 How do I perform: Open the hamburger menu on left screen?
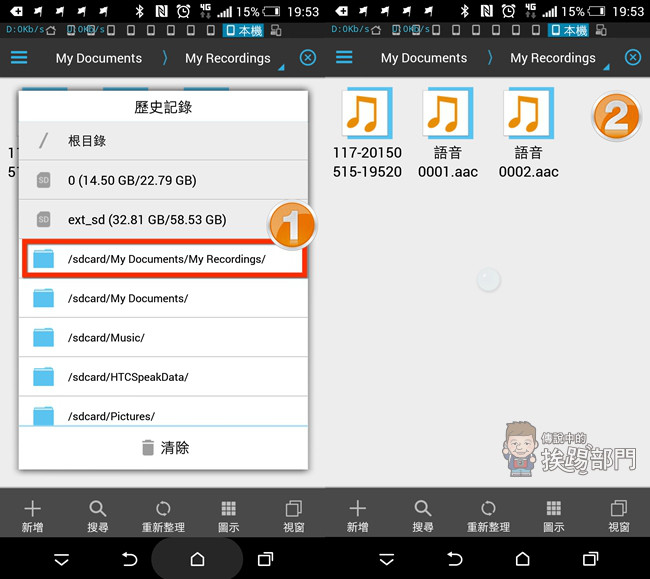[19, 58]
